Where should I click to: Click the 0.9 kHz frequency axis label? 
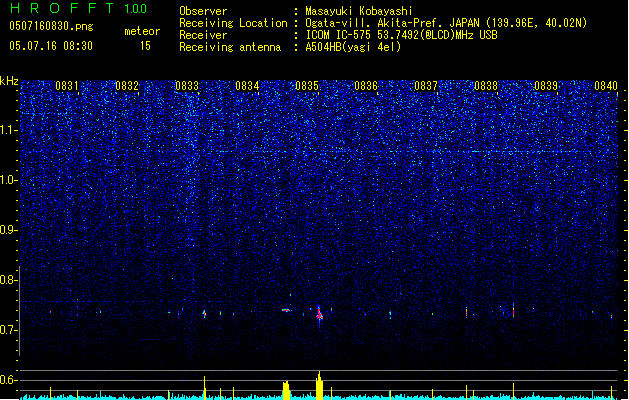[7, 230]
